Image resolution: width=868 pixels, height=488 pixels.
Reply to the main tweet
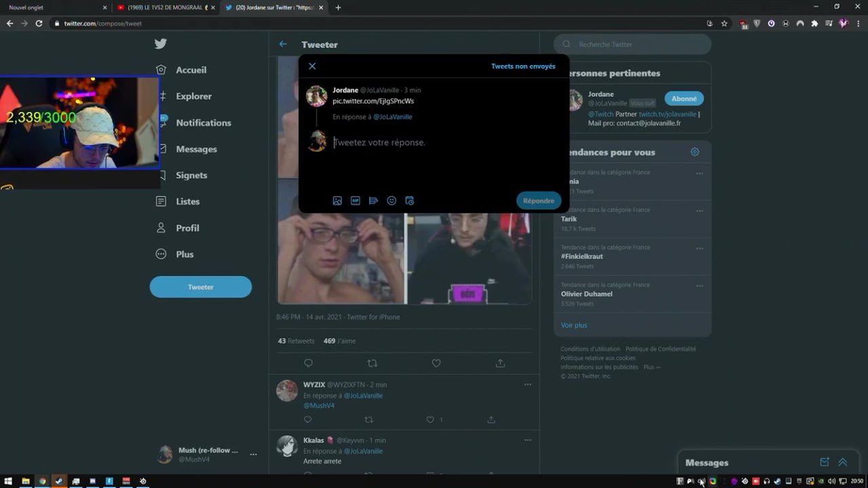point(309,363)
